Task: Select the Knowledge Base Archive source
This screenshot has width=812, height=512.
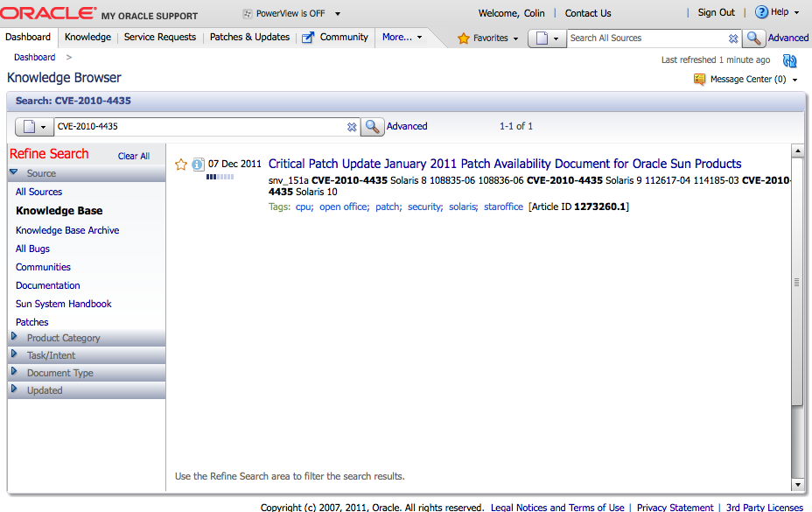Action: pos(67,230)
